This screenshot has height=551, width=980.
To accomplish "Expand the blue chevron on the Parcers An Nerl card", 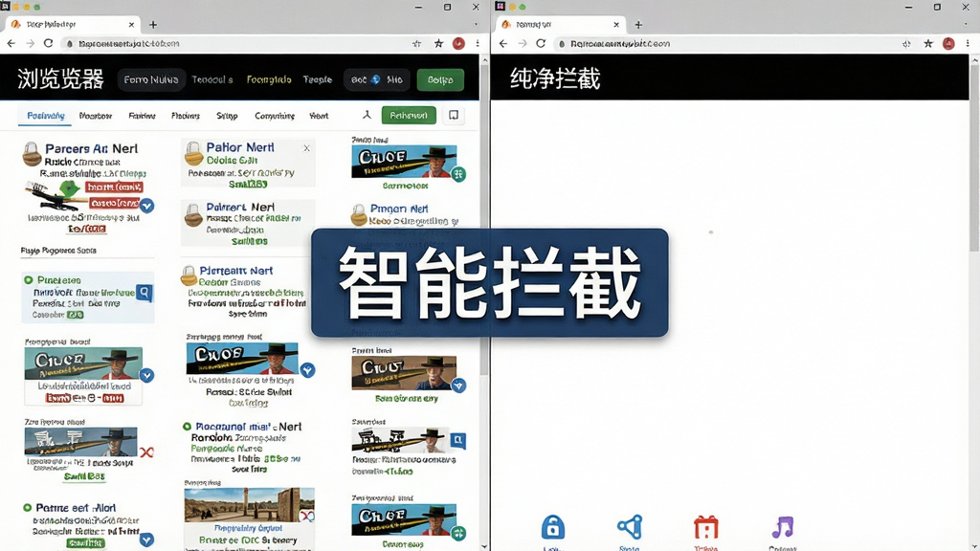I will 146,206.
